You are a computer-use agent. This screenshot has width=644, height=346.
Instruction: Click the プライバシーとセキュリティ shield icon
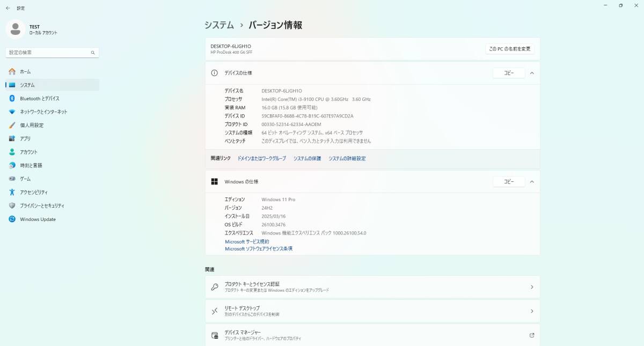12,205
